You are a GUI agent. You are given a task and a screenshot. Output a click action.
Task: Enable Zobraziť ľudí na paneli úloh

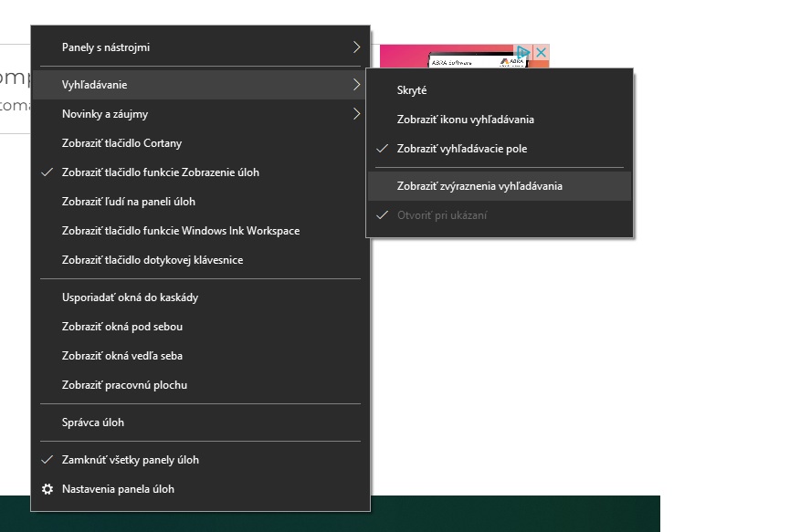[201, 202]
